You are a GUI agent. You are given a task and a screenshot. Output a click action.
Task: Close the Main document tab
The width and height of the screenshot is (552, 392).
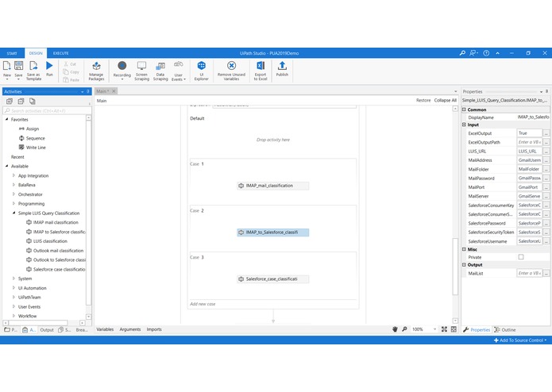point(114,91)
